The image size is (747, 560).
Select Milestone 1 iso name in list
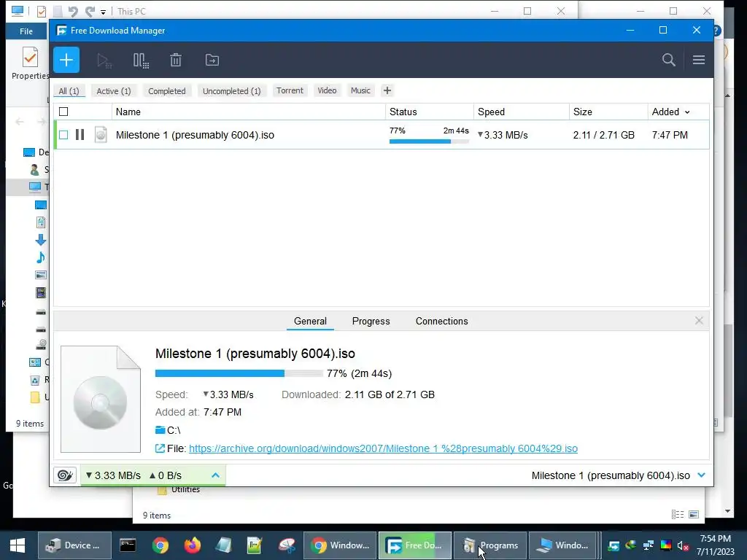tap(195, 135)
